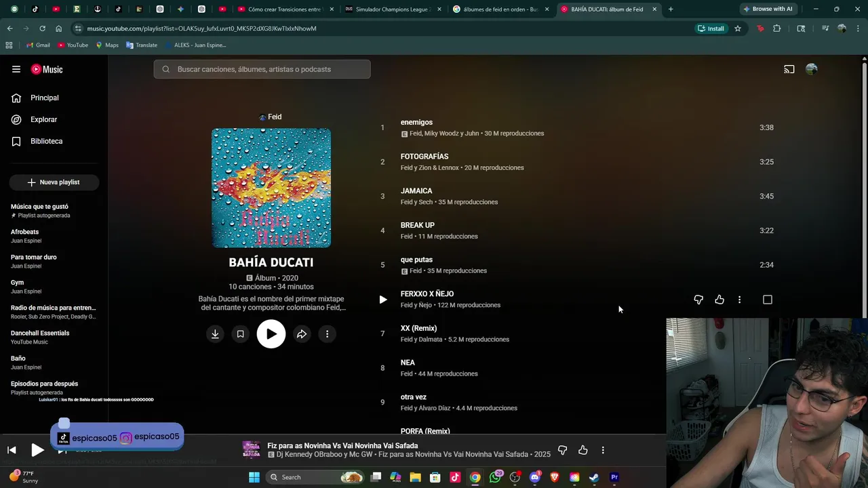
Task: Select the XX (Remix) track
Action: click(x=418, y=328)
